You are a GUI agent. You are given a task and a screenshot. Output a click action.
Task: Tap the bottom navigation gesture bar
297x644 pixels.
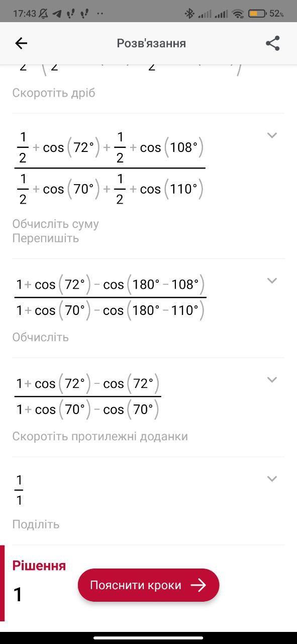coord(148,638)
